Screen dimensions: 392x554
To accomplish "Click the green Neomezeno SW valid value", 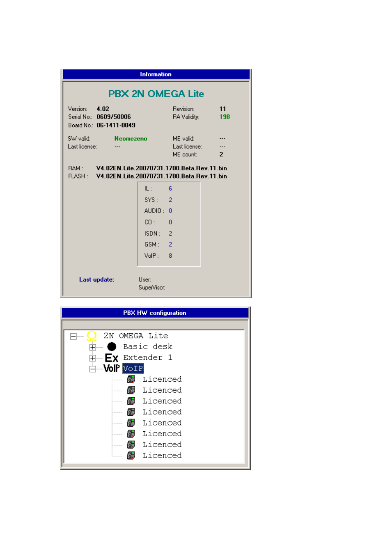I will (x=131, y=139).
